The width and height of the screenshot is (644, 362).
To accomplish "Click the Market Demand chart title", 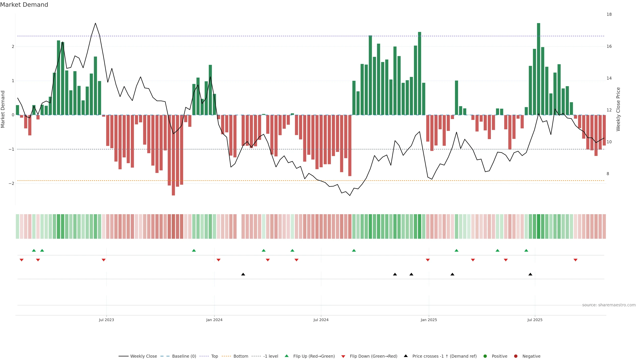I will (24, 5).
